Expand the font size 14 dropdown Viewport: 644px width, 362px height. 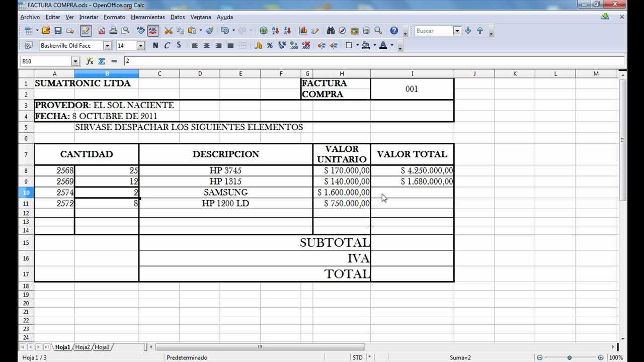pos(141,45)
